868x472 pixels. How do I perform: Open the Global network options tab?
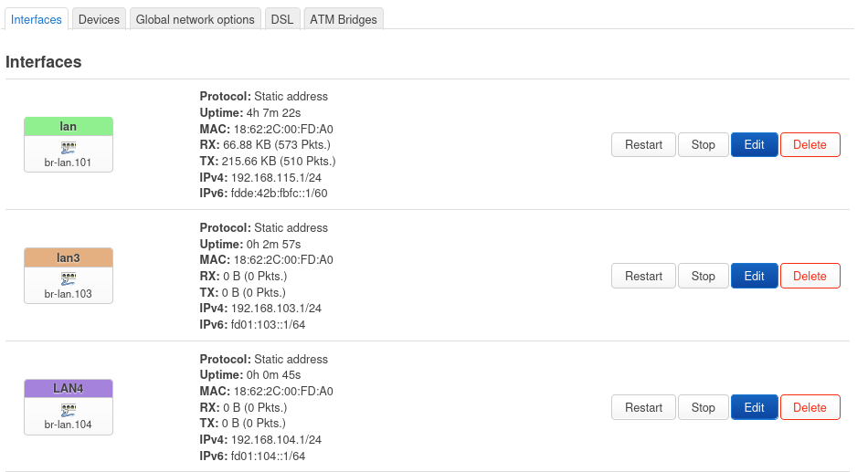click(195, 19)
